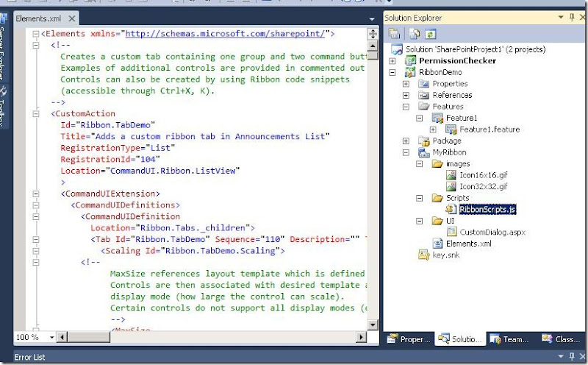Select the Icon16x16.gif image file
Viewport: 588px width, 365px height.
click(478, 175)
